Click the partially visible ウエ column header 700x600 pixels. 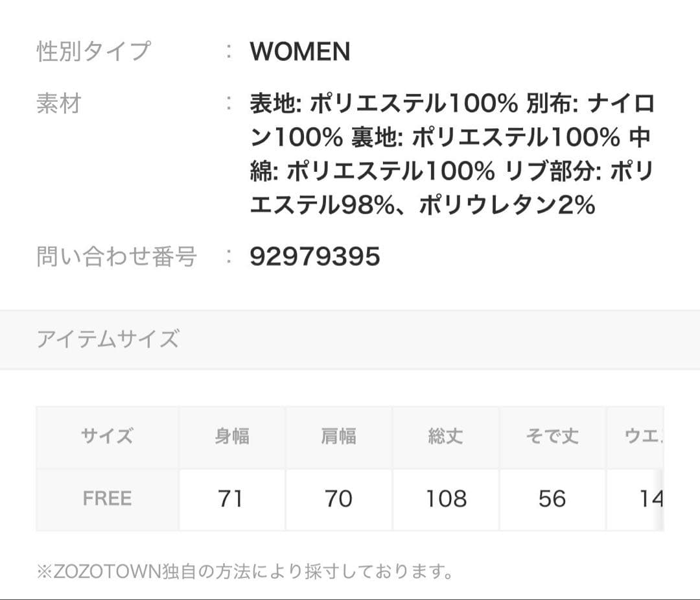click(641, 436)
